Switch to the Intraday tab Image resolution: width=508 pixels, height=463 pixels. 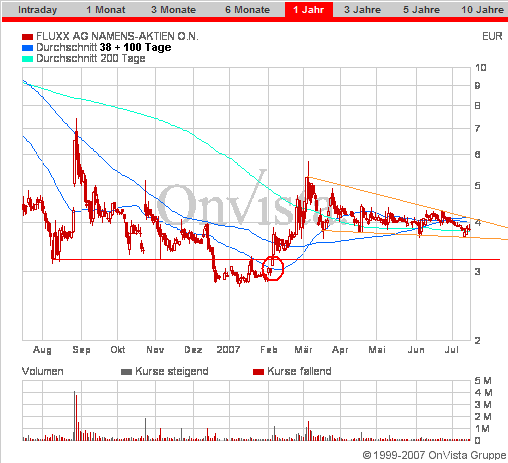(x=37, y=10)
